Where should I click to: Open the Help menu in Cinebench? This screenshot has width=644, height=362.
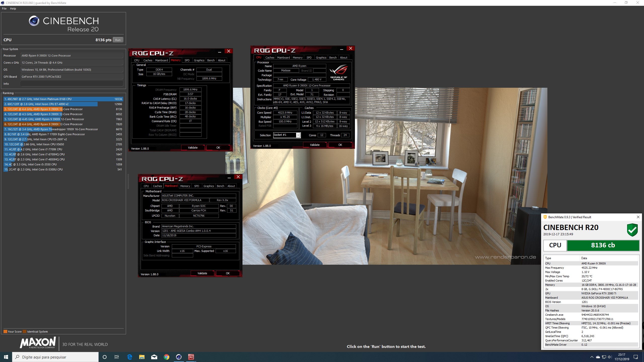[x=13, y=9]
